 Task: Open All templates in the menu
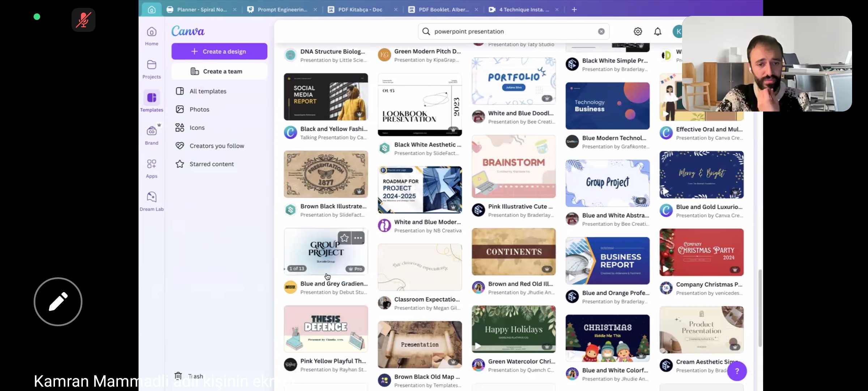coord(208,91)
